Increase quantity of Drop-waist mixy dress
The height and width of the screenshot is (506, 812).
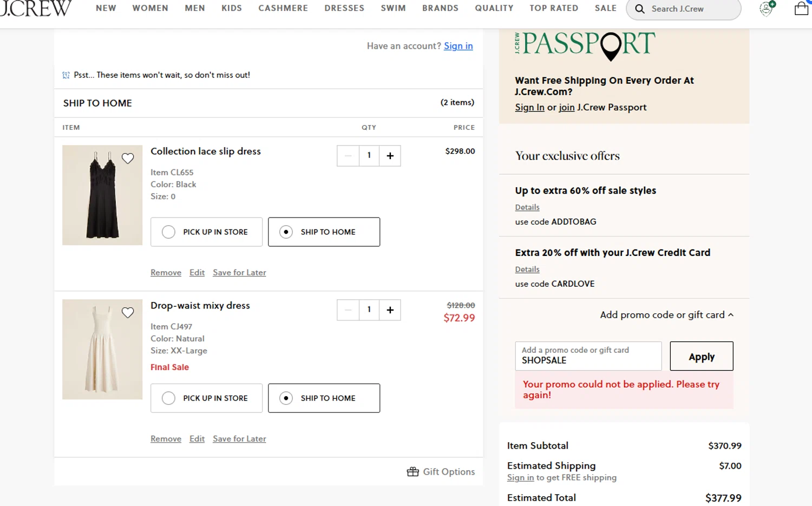[x=390, y=310]
